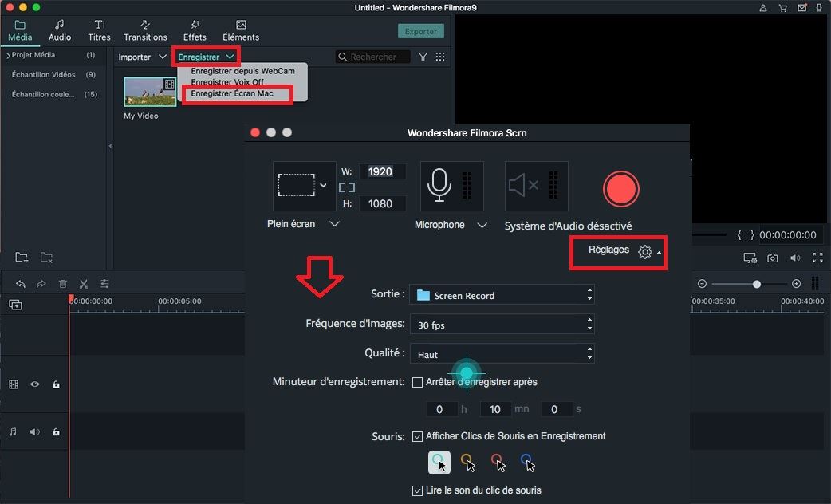This screenshot has height=504, width=831.
Task: Take a snapshot with camera icon
Action: pos(773,258)
